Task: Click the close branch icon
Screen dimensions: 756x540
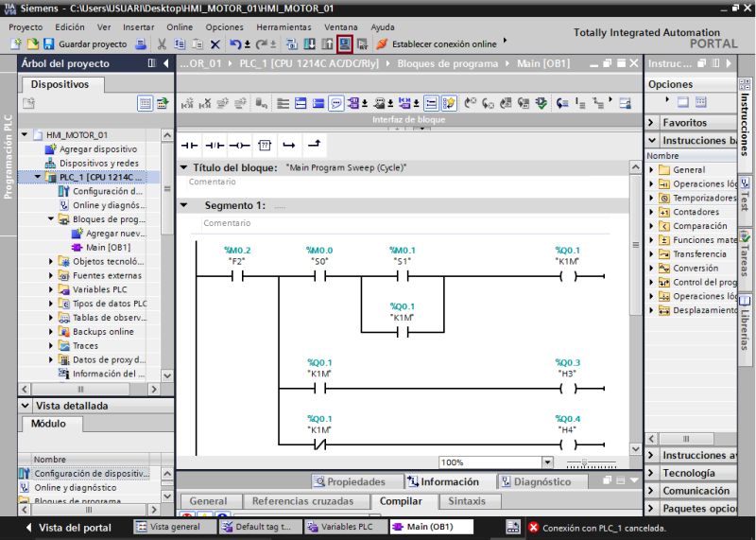Action: [314, 144]
